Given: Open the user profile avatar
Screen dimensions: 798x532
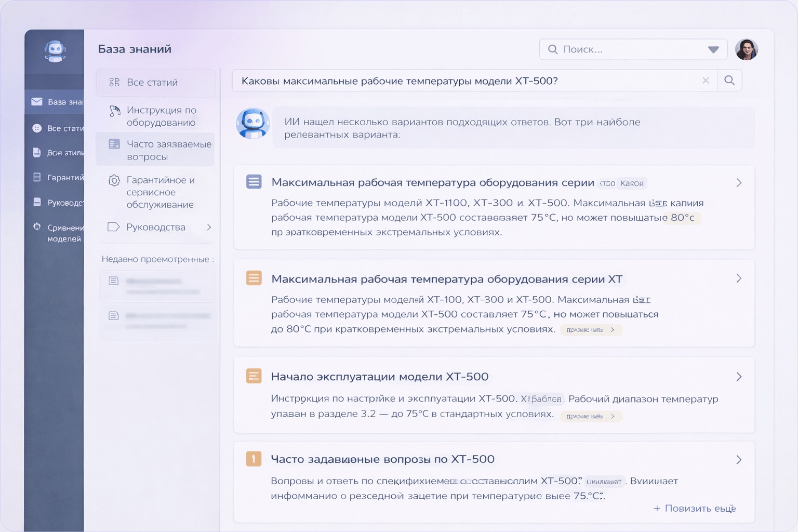Looking at the screenshot, I should click(x=746, y=49).
